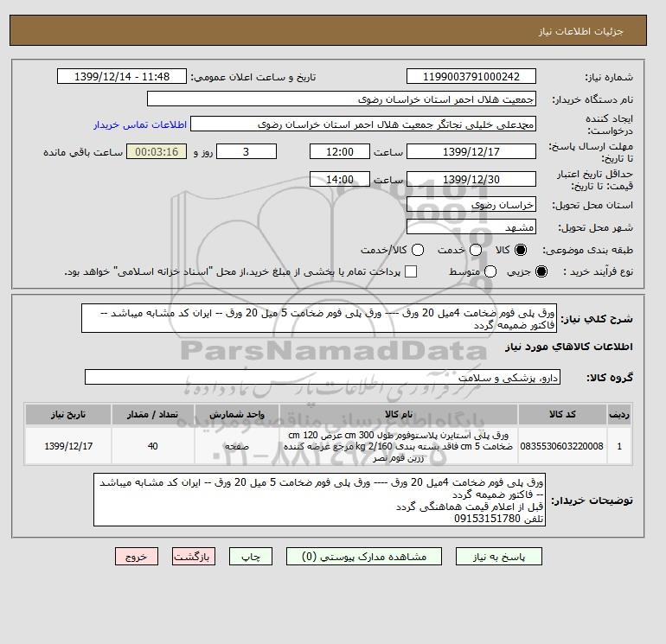This screenshot has width=666, height=644.
Task: Click the ساعت باقی مانده label
Action: click(83, 152)
